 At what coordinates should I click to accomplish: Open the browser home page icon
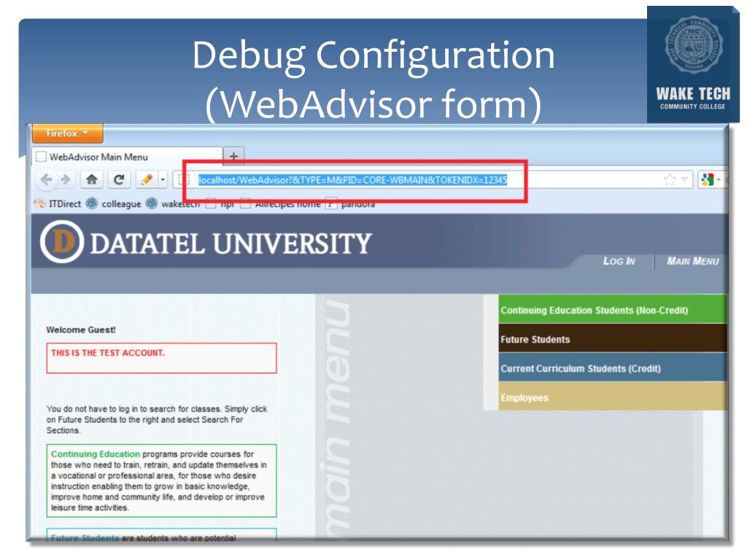(x=92, y=179)
